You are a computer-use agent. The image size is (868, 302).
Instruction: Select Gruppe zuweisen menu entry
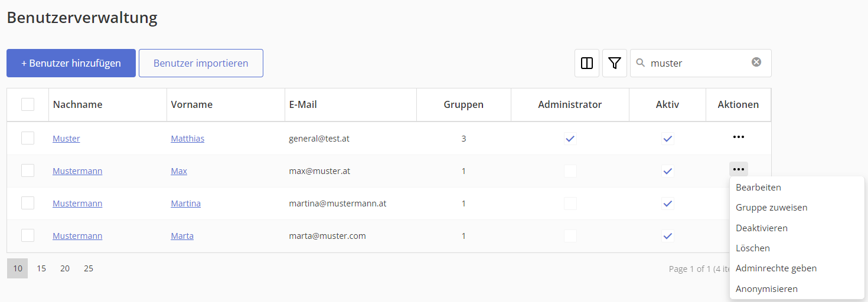pos(771,208)
